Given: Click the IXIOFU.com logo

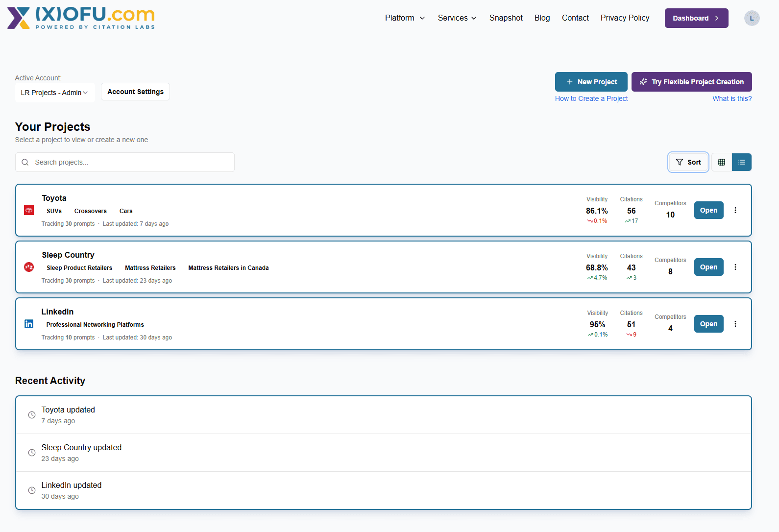Looking at the screenshot, I should coord(81,18).
